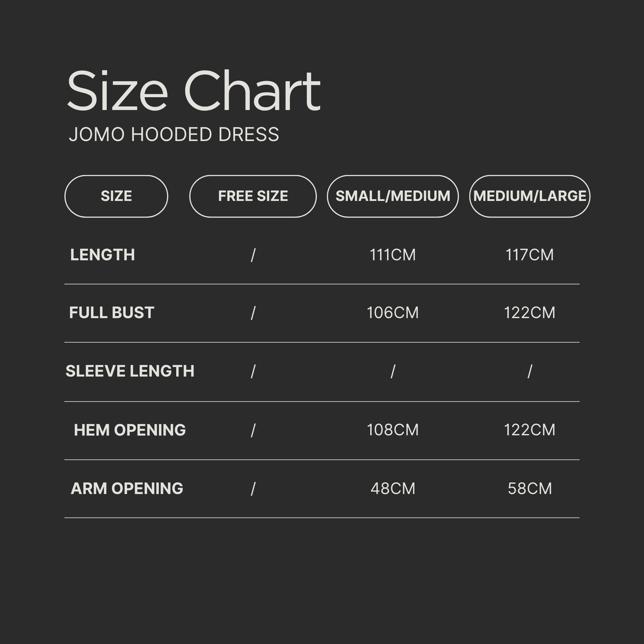Image resolution: width=644 pixels, height=644 pixels.
Task: Click the 106CM full bust value
Action: [x=393, y=313]
